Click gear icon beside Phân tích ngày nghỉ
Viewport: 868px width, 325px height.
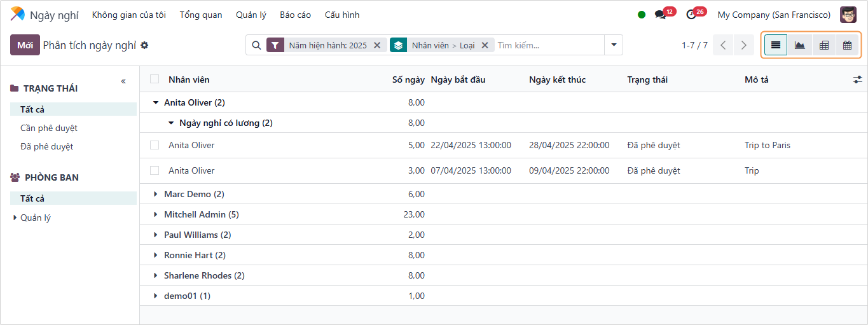pyautogui.click(x=144, y=45)
